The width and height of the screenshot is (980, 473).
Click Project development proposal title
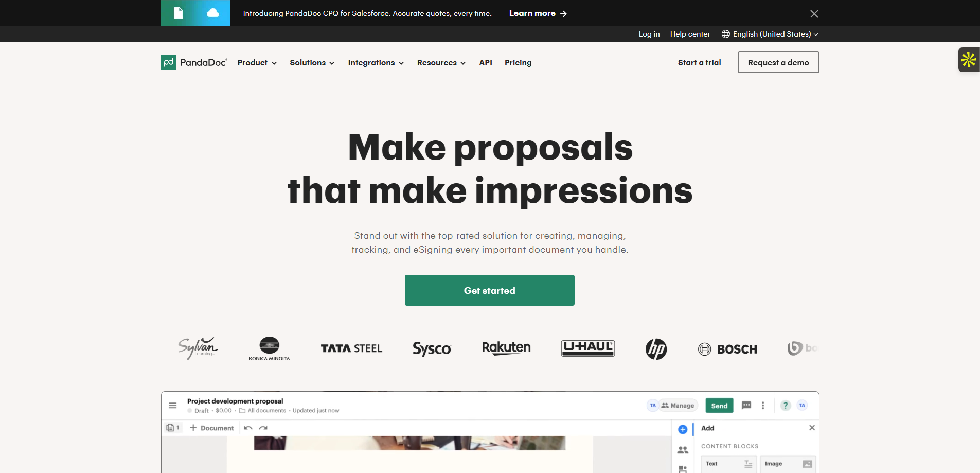click(235, 401)
